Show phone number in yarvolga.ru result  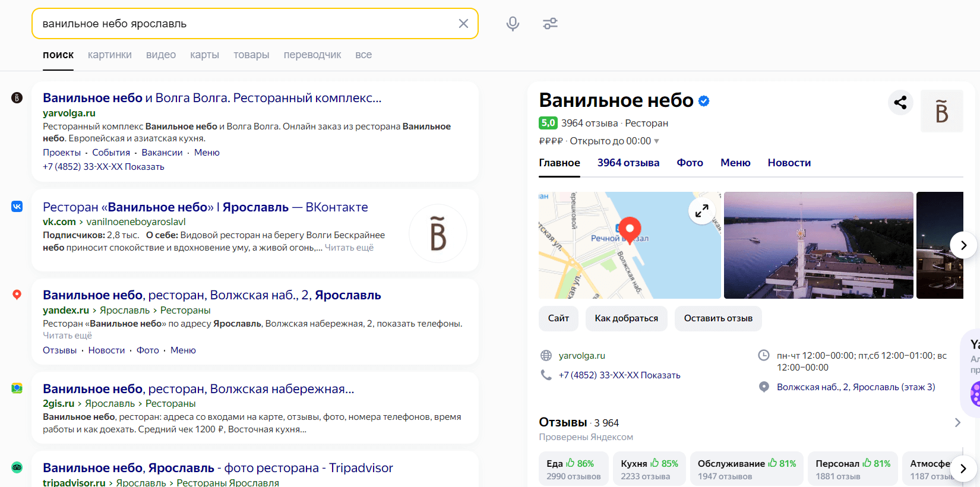pos(144,167)
